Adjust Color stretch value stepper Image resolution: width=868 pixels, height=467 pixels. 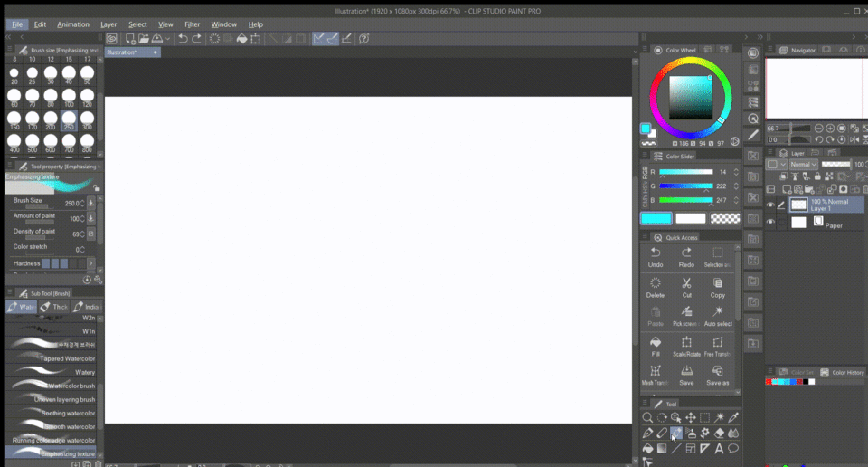point(82,249)
